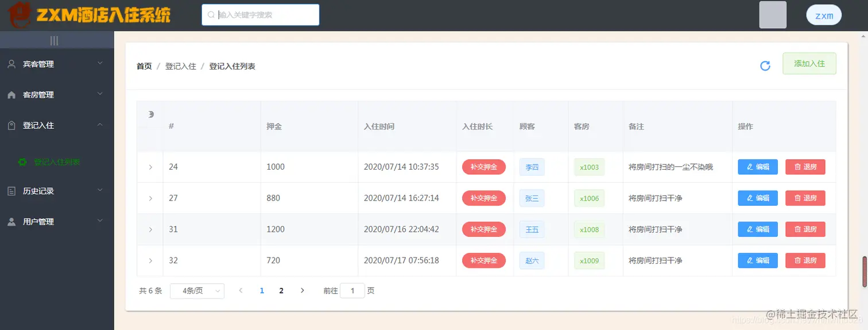
Task: Click next page arrow
Action: tap(303, 291)
